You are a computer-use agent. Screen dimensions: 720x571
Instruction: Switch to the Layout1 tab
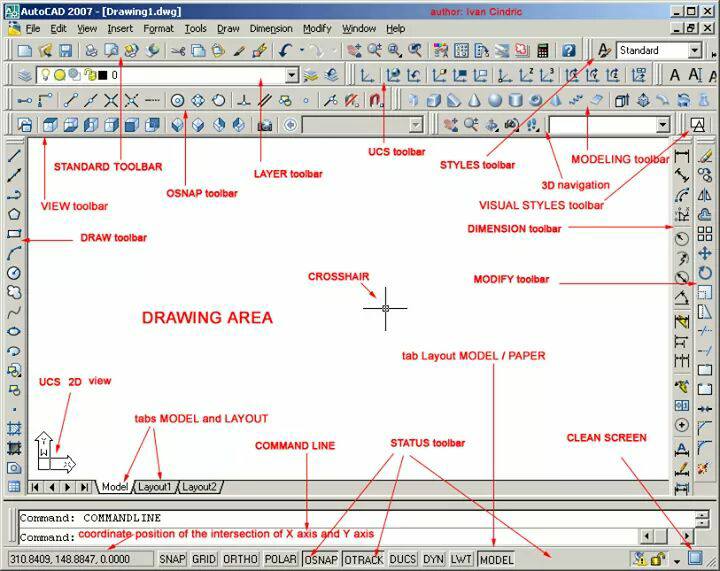click(x=154, y=487)
